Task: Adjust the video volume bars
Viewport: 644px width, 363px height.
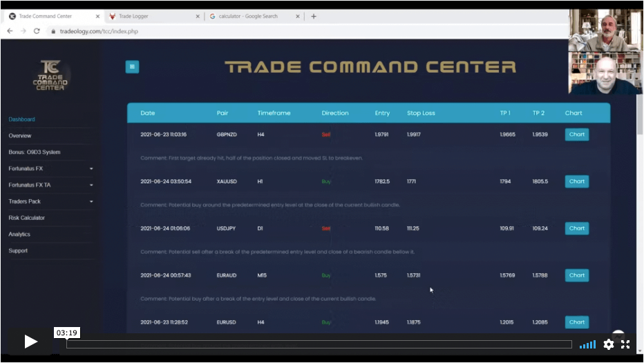Action: click(587, 344)
